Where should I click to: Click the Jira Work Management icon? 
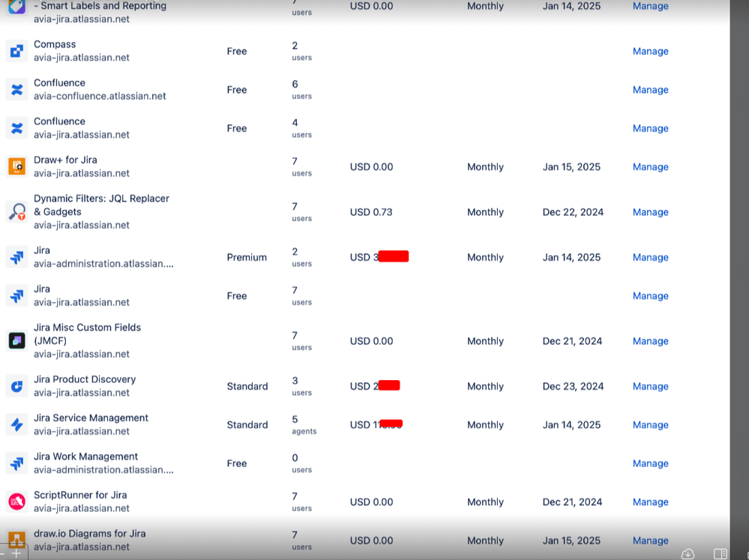(16, 463)
